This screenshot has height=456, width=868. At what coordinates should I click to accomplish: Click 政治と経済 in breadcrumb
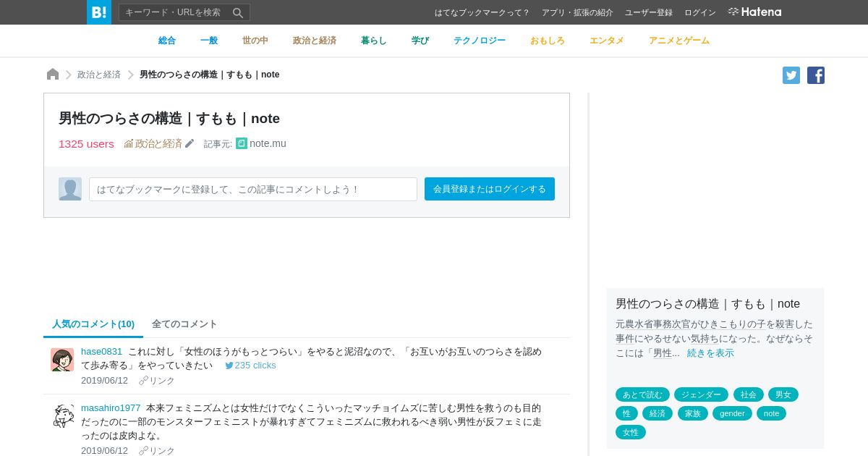point(99,75)
